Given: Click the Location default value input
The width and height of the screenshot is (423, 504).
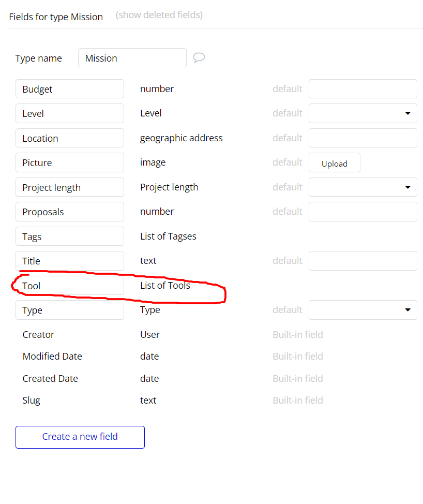Looking at the screenshot, I should (x=362, y=138).
